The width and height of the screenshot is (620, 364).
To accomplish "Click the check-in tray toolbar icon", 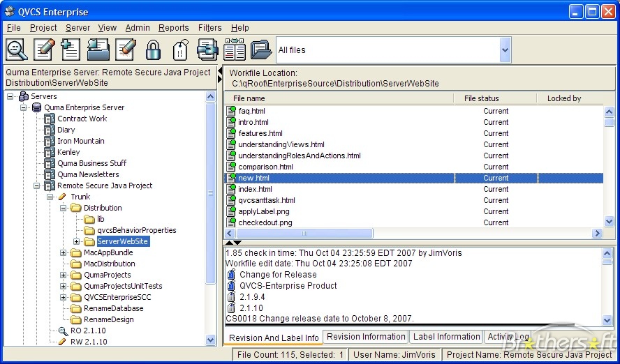I will pyautogui.click(x=98, y=50).
